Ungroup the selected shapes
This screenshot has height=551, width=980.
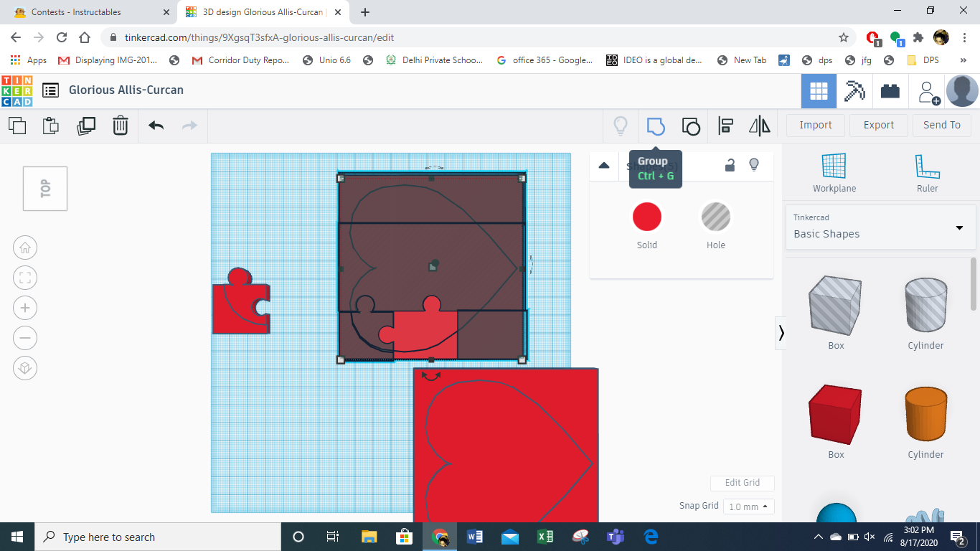690,126
